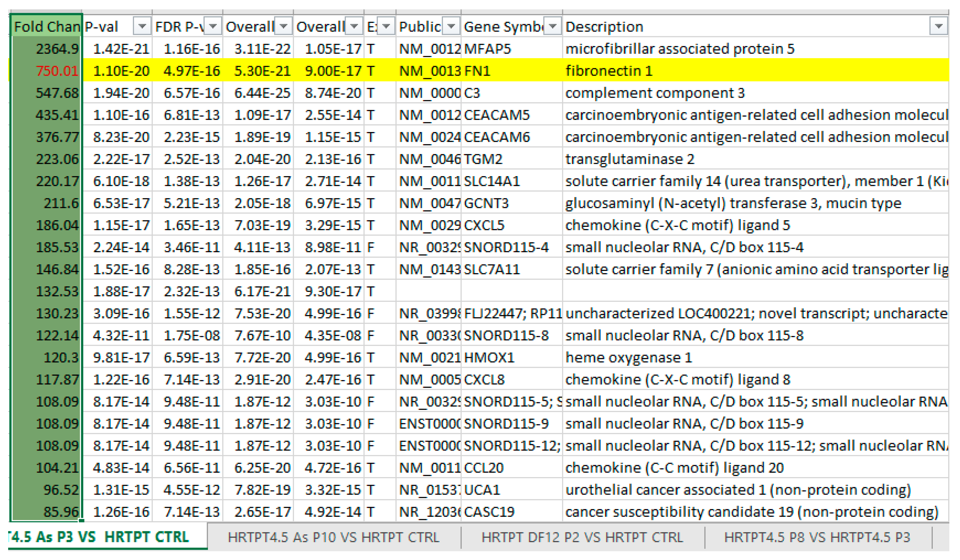Open the Description column filter dropdown
The image size is (960, 560).
tap(939, 26)
